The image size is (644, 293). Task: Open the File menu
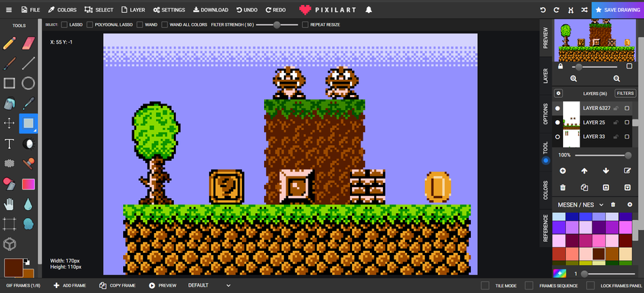coord(30,10)
